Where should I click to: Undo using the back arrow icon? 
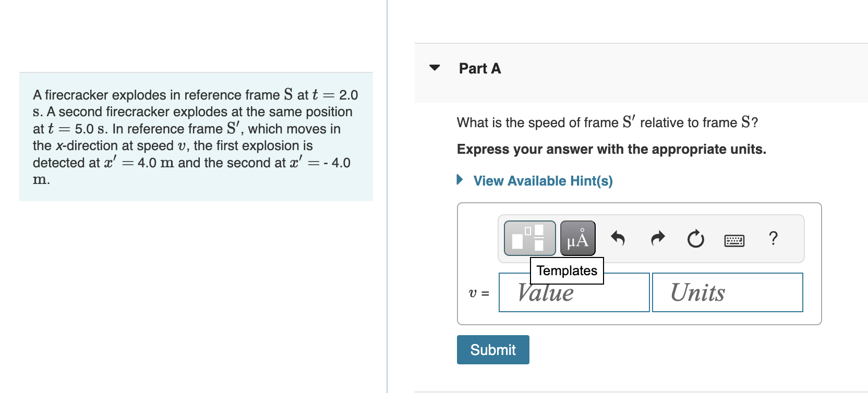[x=619, y=238]
